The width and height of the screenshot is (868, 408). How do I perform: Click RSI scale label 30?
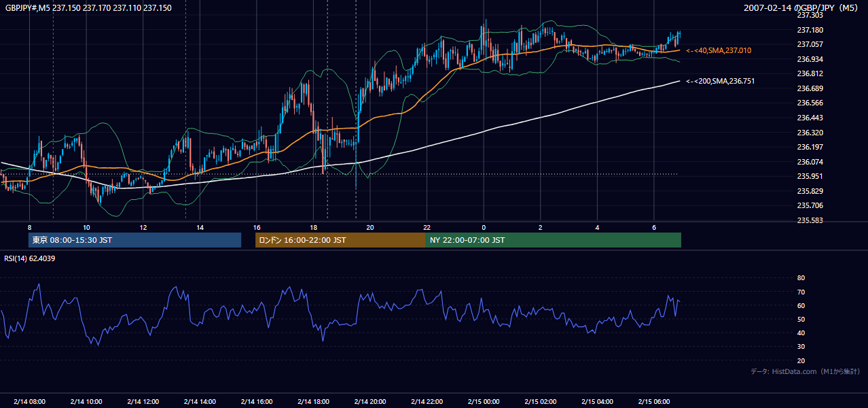[x=801, y=347]
